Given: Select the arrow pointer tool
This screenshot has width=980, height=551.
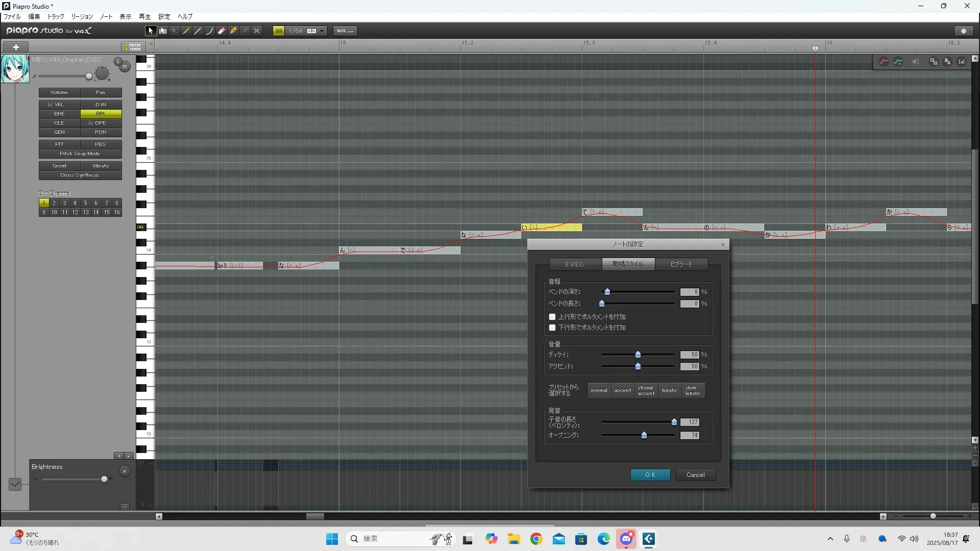Looking at the screenshot, I should coord(150,31).
